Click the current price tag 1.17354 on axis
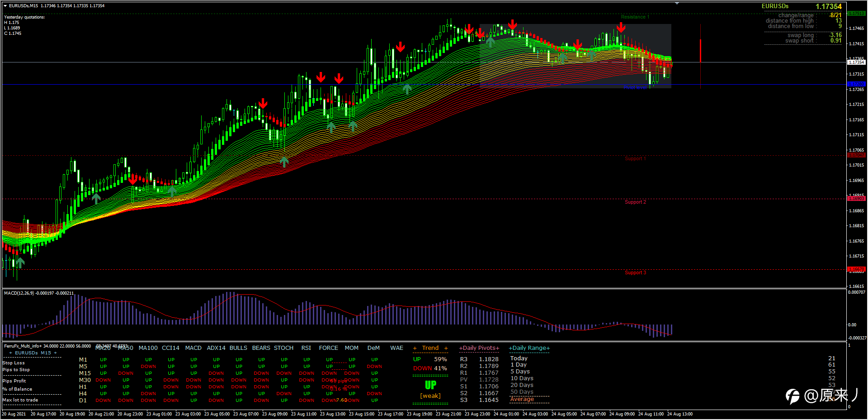868x420 pixels. click(x=856, y=62)
